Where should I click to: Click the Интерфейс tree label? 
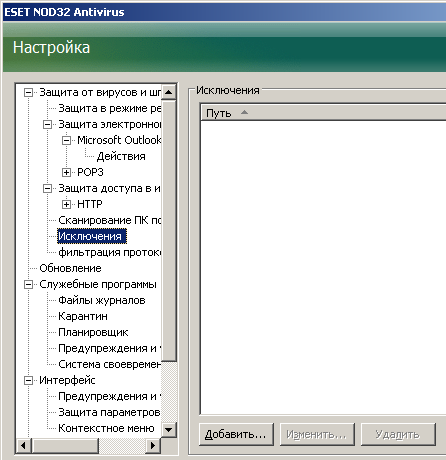coord(67,380)
